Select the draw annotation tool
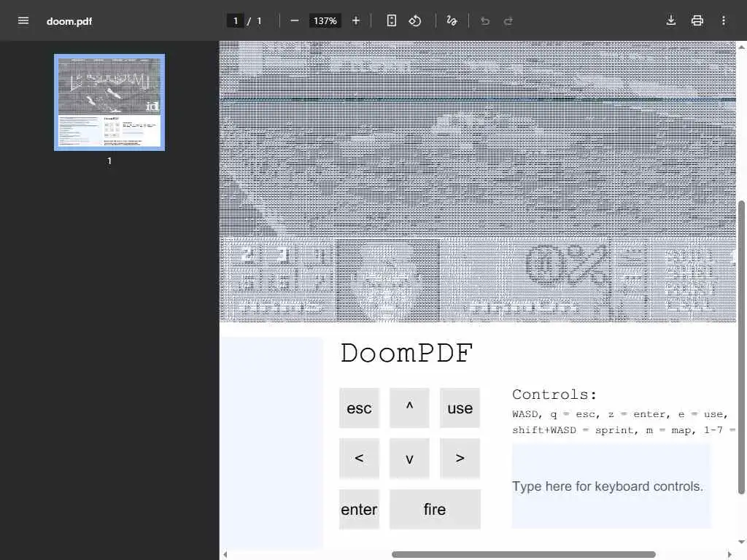The image size is (747, 560). point(452,20)
